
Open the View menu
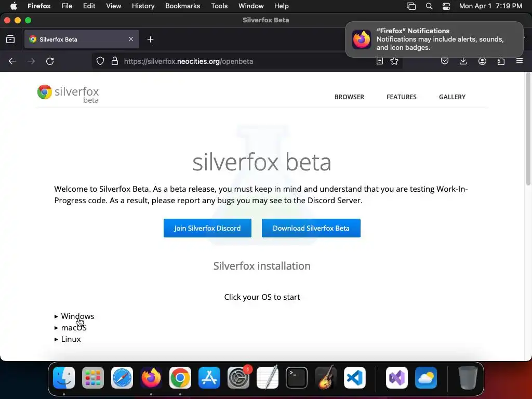pyautogui.click(x=113, y=6)
